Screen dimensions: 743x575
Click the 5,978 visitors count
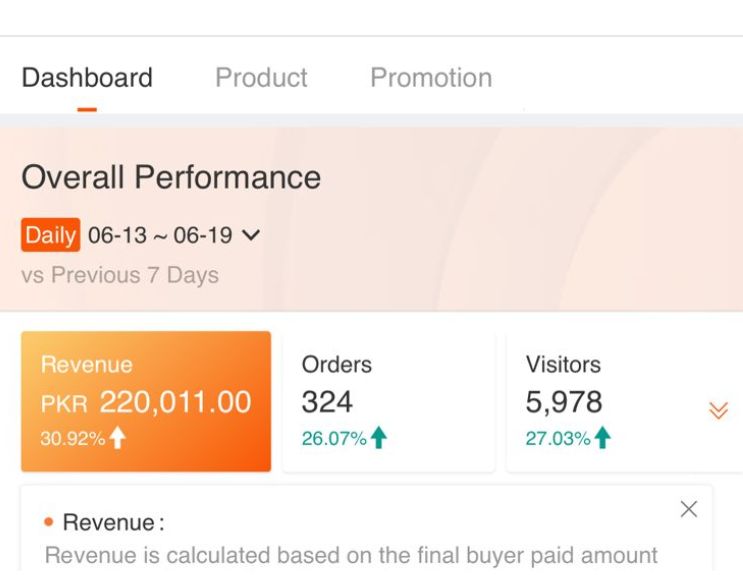pos(564,402)
